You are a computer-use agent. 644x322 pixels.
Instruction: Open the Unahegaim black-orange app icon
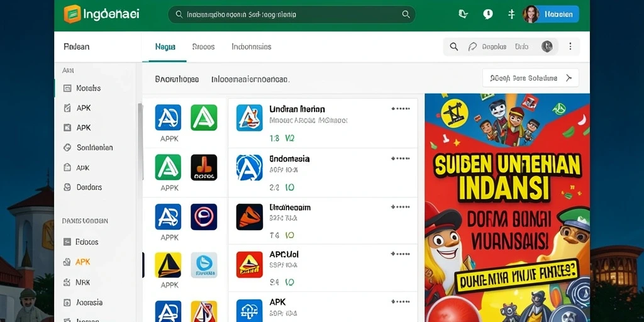pos(249,217)
